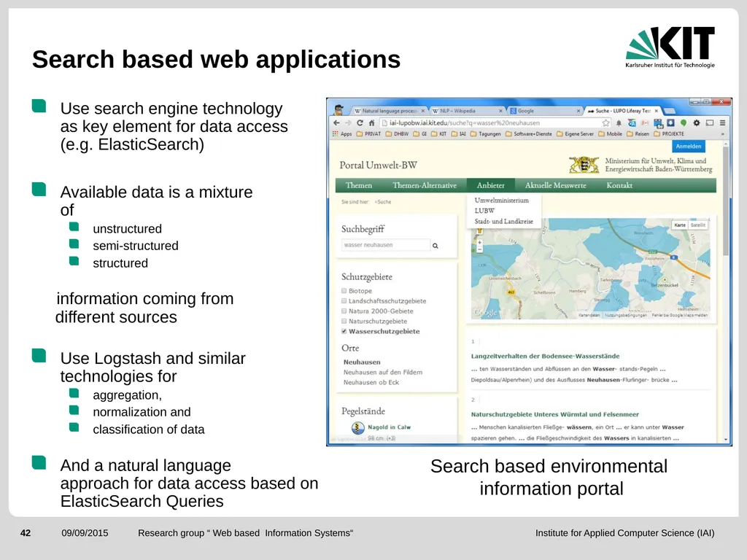This screenshot has width=747, height=560.
Task: Click the gear extension icon
Action: click(697, 122)
